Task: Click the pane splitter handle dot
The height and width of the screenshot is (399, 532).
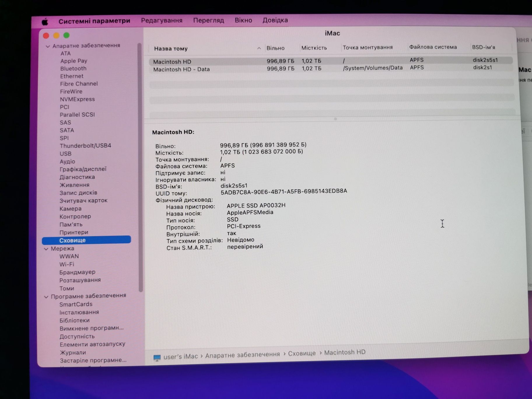Action: point(335,119)
